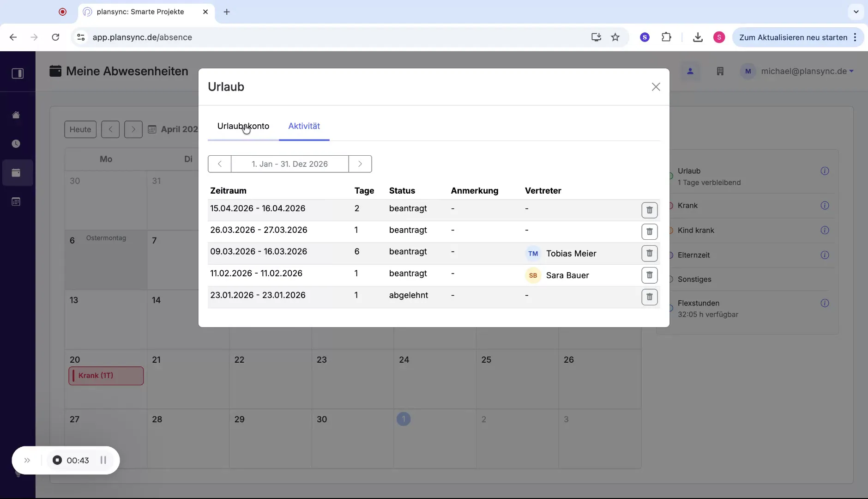Click the abgelehnt status cell
The height and width of the screenshot is (499, 868).
coord(408,295)
